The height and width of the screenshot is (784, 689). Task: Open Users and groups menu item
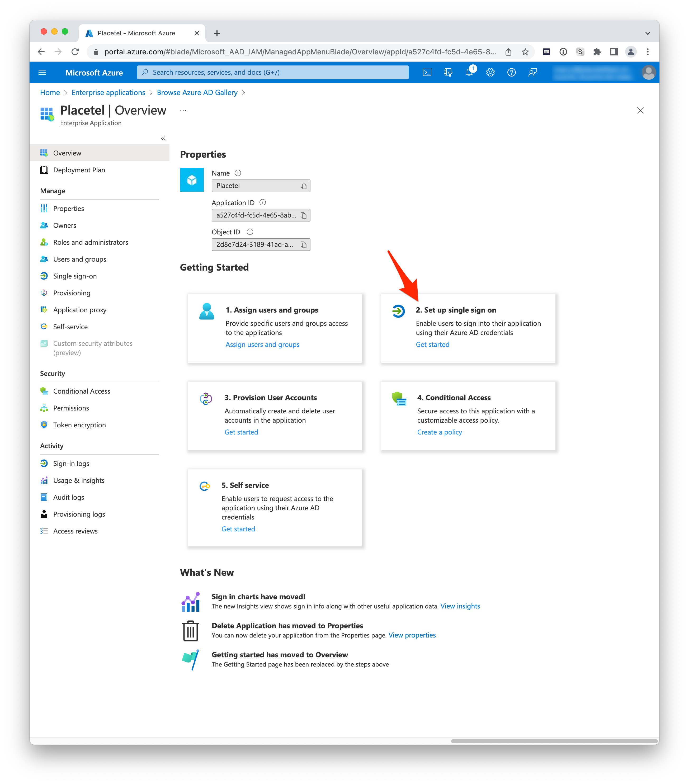pos(79,259)
